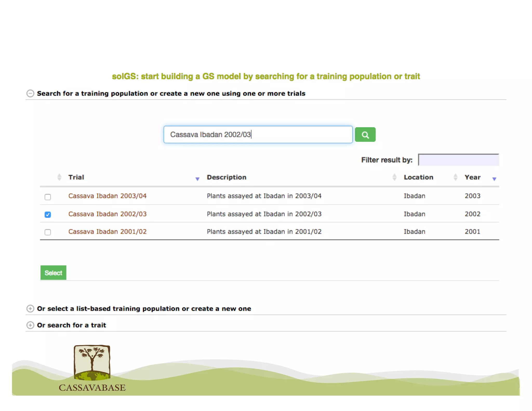The width and height of the screenshot is (532, 411).
Task: Expand the 'Or search for a trait' section
Action: pyautogui.click(x=30, y=325)
